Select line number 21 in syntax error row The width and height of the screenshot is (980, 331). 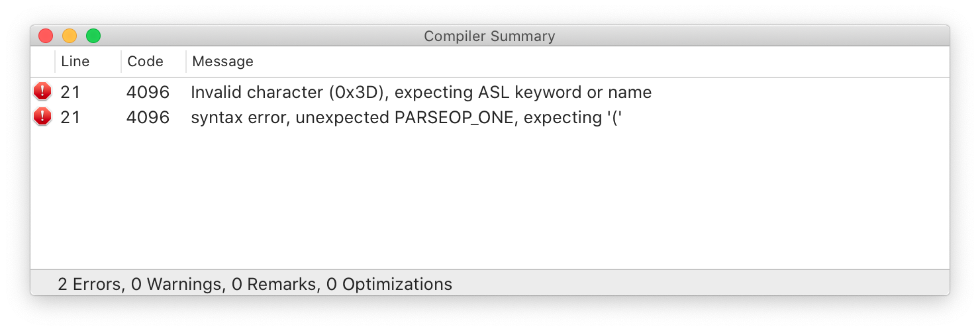(70, 117)
